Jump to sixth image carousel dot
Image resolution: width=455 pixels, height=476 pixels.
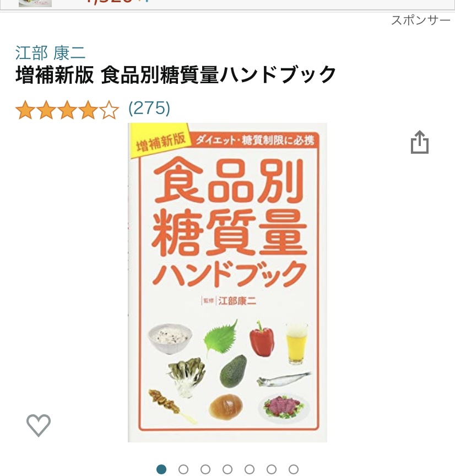(x=272, y=469)
